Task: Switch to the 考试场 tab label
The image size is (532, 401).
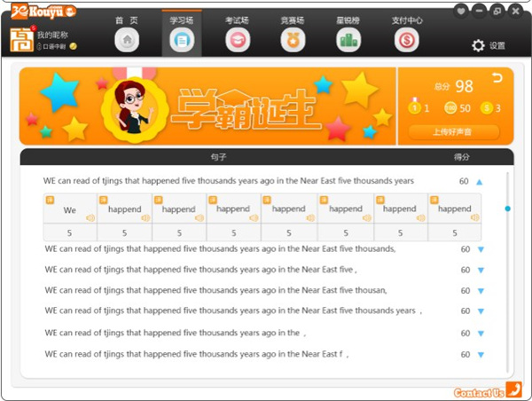Action: click(x=237, y=20)
